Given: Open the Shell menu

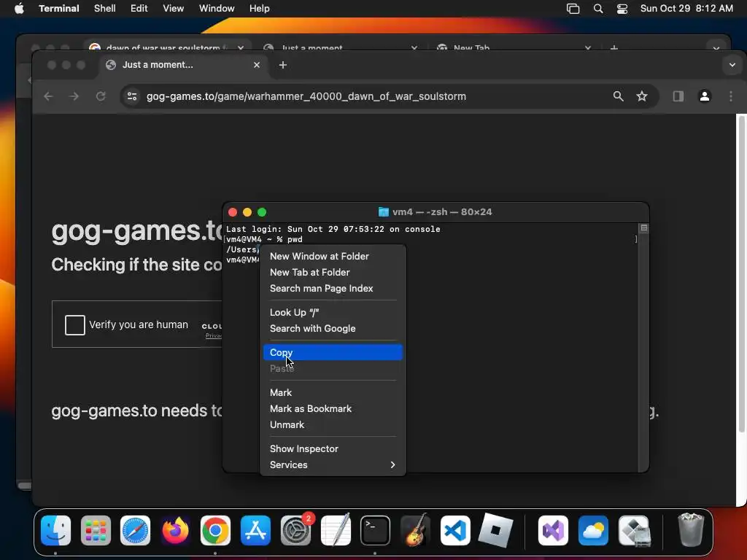Looking at the screenshot, I should (105, 9).
